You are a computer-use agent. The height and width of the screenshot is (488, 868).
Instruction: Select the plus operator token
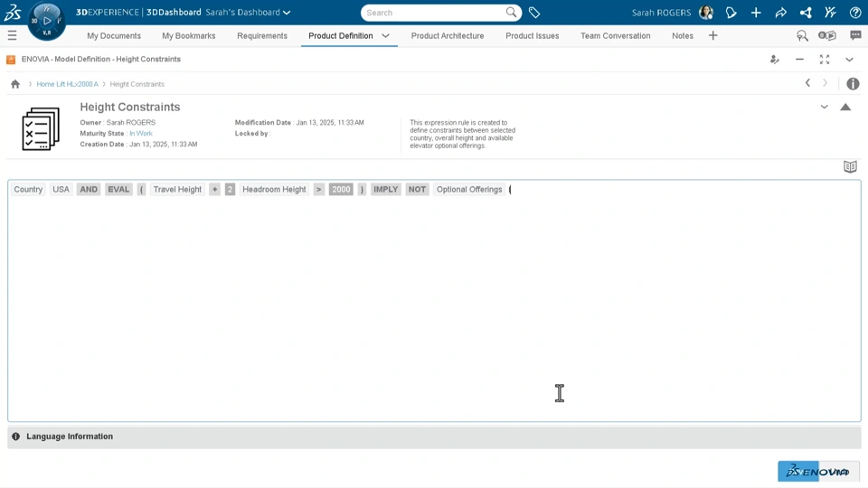[215, 189]
